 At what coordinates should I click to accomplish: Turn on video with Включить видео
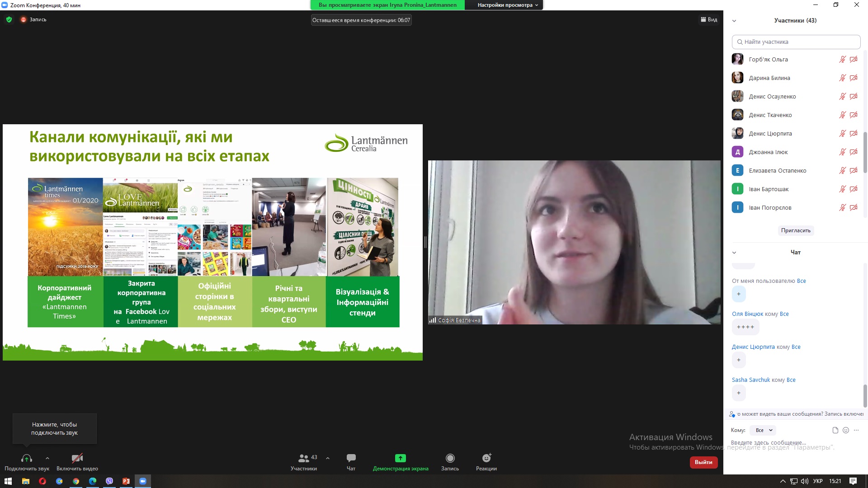click(77, 458)
